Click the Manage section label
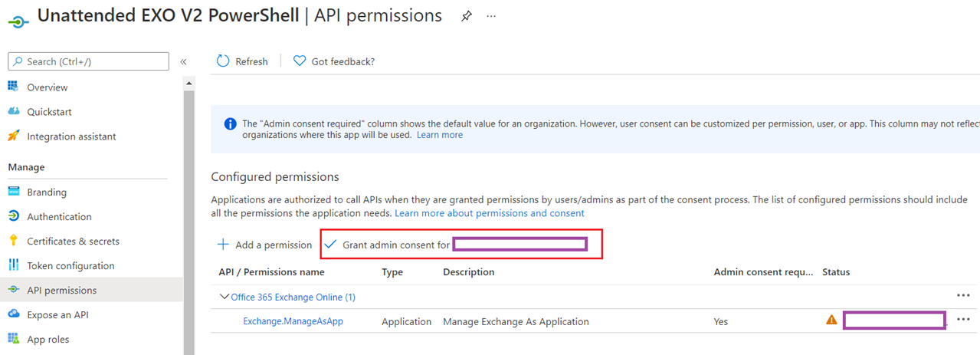 point(26,167)
